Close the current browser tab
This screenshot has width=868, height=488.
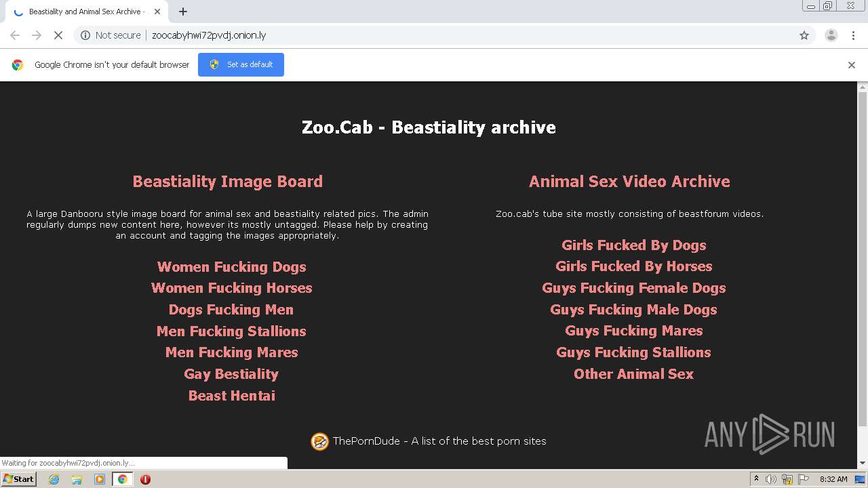click(157, 12)
